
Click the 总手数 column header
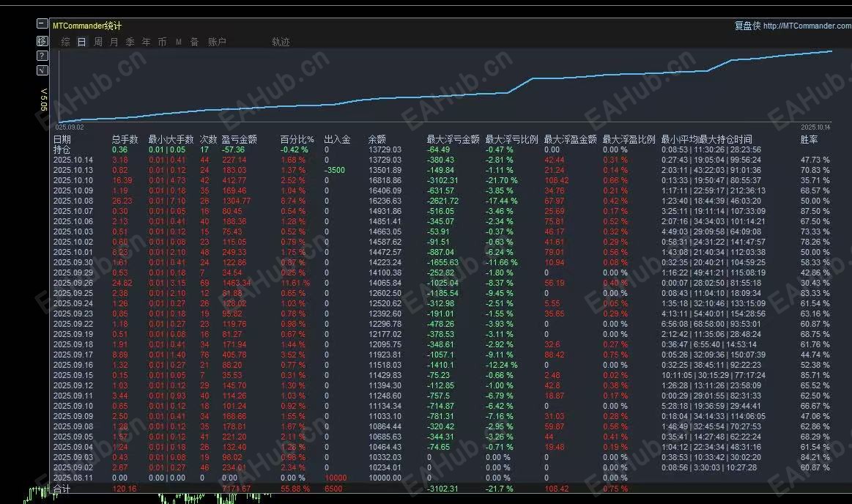pyautogui.click(x=125, y=140)
